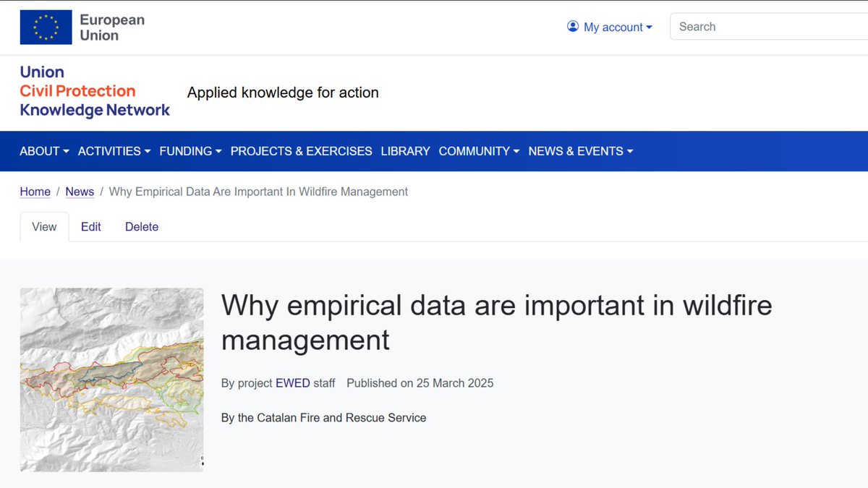The image size is (868, 488).
Task: Open PROJECTS & EXERCISES menu item
Action: point(301,151)
